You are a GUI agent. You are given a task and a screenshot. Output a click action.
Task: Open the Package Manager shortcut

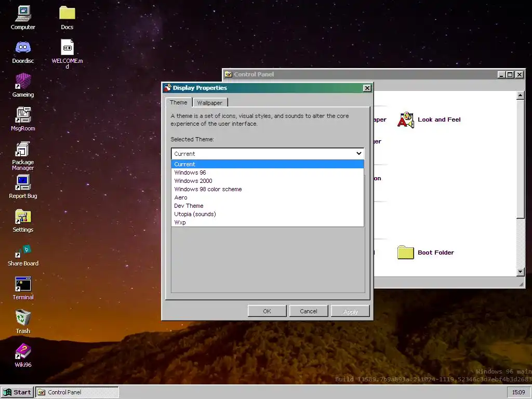coord(23,156)
